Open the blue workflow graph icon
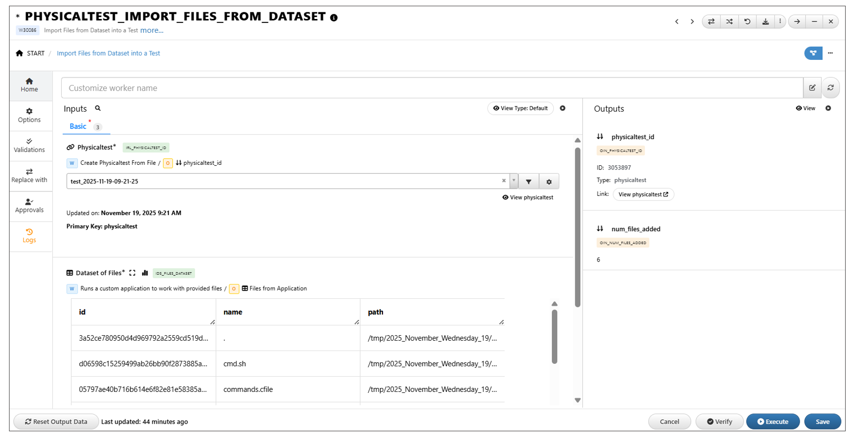868x437 pixels. [812, 53]
